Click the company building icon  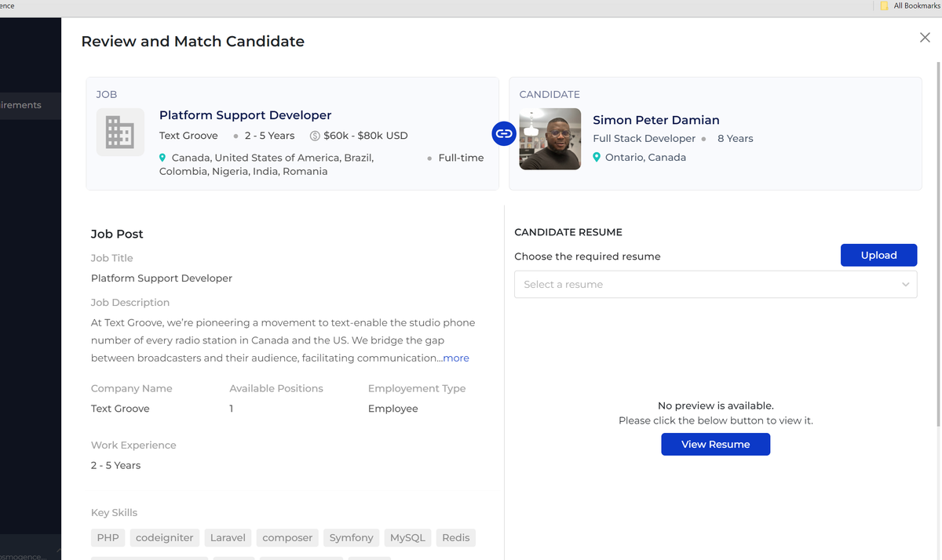point(120,132)
